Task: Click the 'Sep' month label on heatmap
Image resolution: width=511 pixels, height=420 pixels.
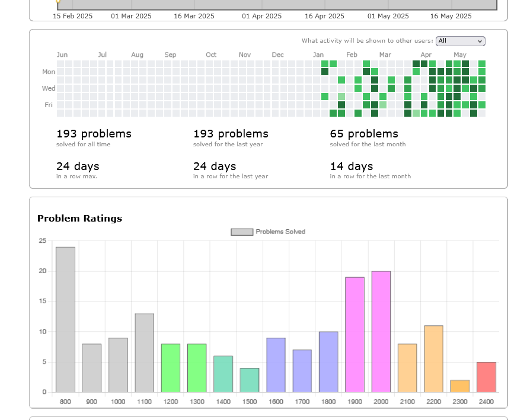Action: click(170, 54)
